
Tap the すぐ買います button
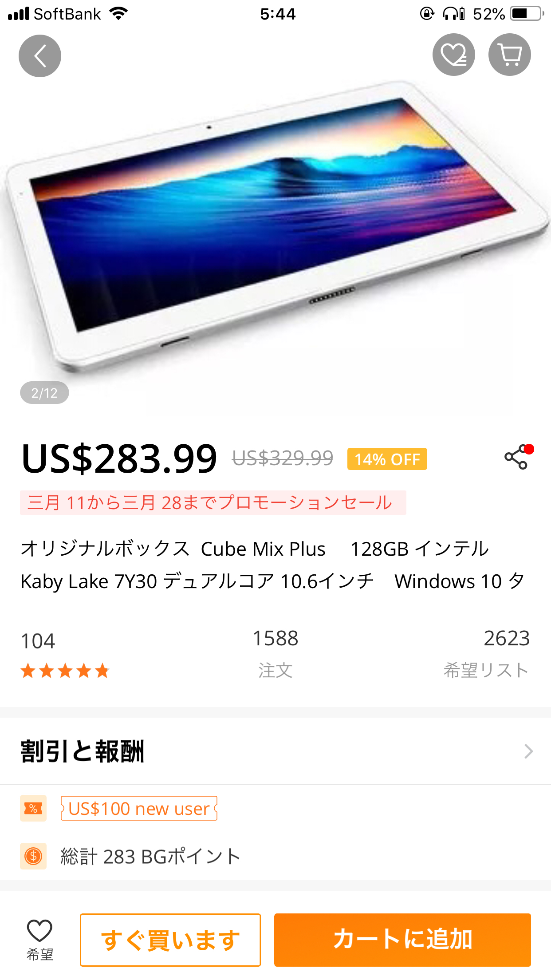(170, 940)
